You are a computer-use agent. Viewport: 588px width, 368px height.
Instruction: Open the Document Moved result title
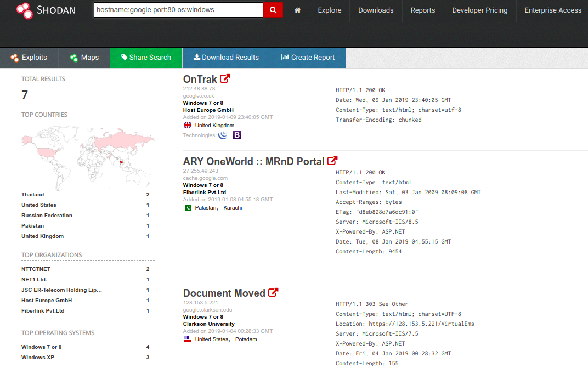tap(224, 293)
